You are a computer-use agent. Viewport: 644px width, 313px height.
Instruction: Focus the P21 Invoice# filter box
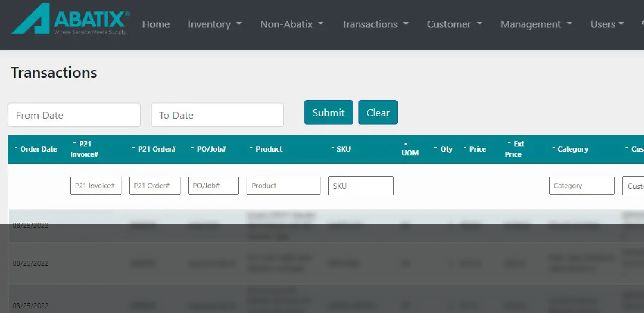point(95,186)
